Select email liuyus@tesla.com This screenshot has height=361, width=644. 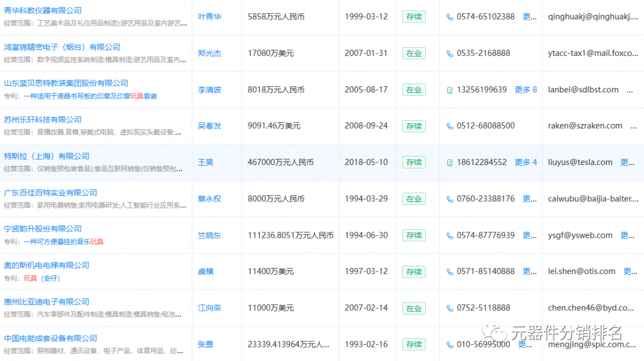coord(580,163)
